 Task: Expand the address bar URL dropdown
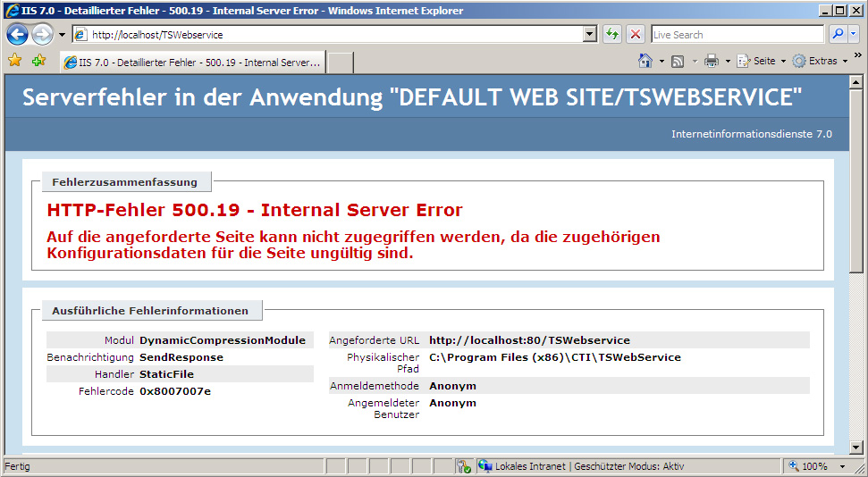(x=589, y=35)
